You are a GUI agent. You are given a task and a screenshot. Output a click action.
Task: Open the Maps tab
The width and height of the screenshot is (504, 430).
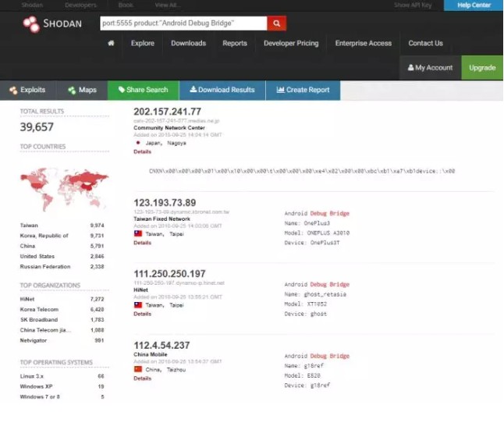pos(82,90)
